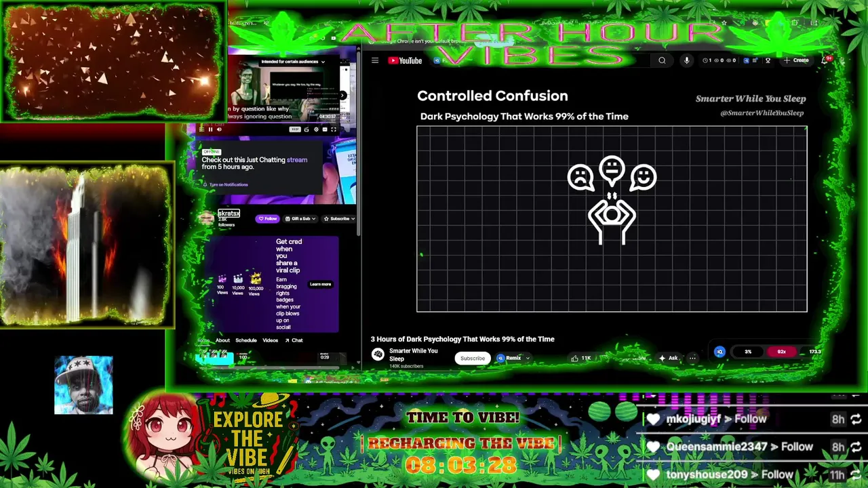Click the Twitch clip icon in player controls
This screenshot has height=488, width=868.
307,129
